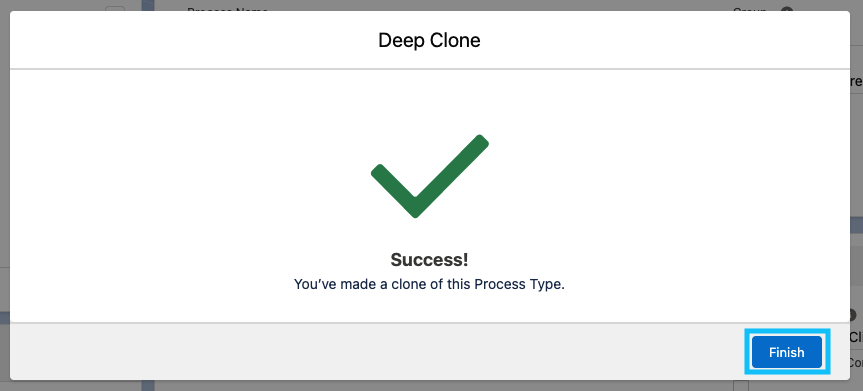Click the blue vertical bar behind the dialog top

(x=148, y=6)
